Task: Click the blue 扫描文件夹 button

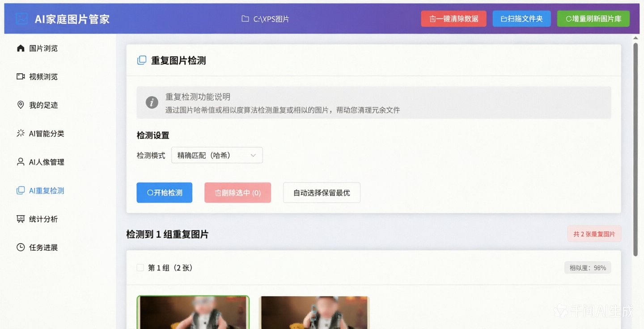Action: coord(521,19)
